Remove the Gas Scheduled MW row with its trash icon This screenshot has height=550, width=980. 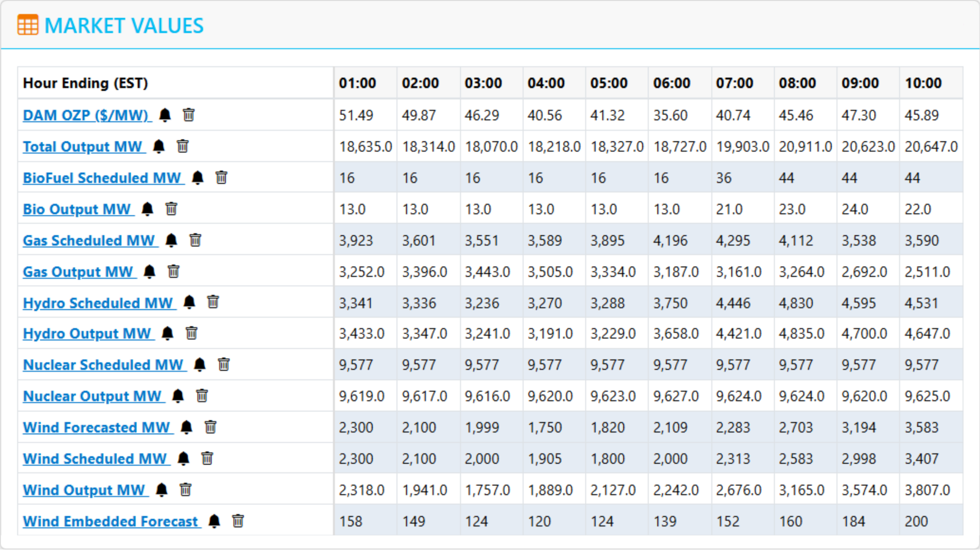(195, 240)
